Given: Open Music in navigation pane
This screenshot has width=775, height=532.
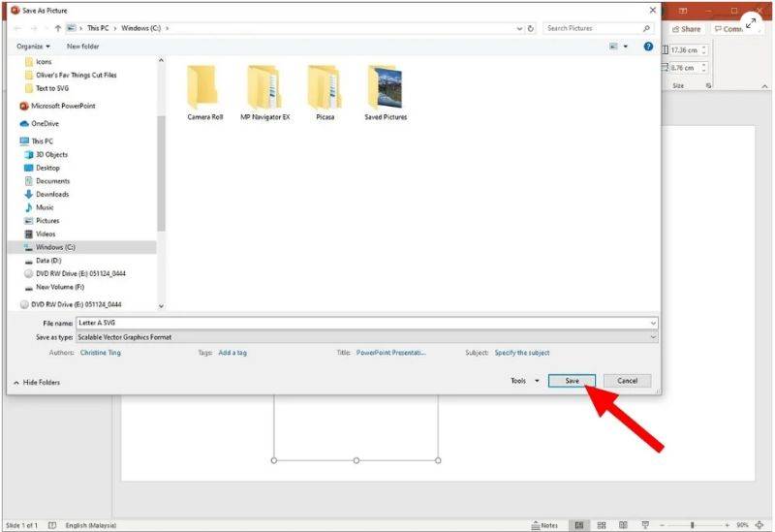Looking at the screenshot, I should pyautogui.click(x=45, y=207).
